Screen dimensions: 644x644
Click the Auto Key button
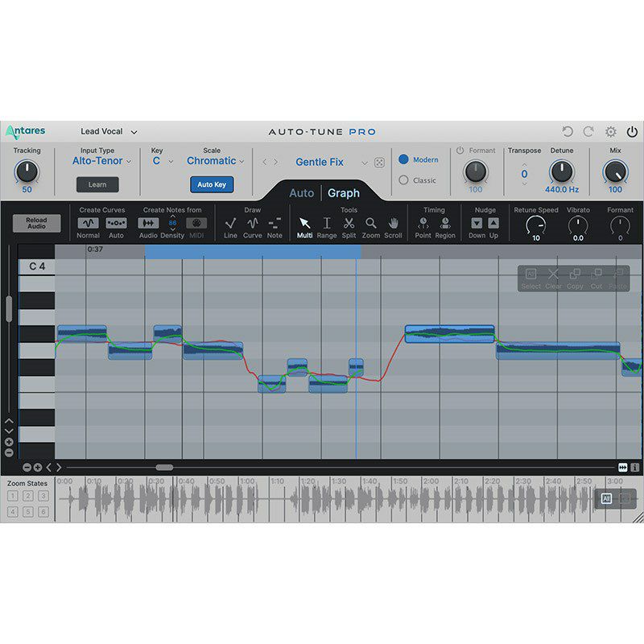click(x=212, y=184)
